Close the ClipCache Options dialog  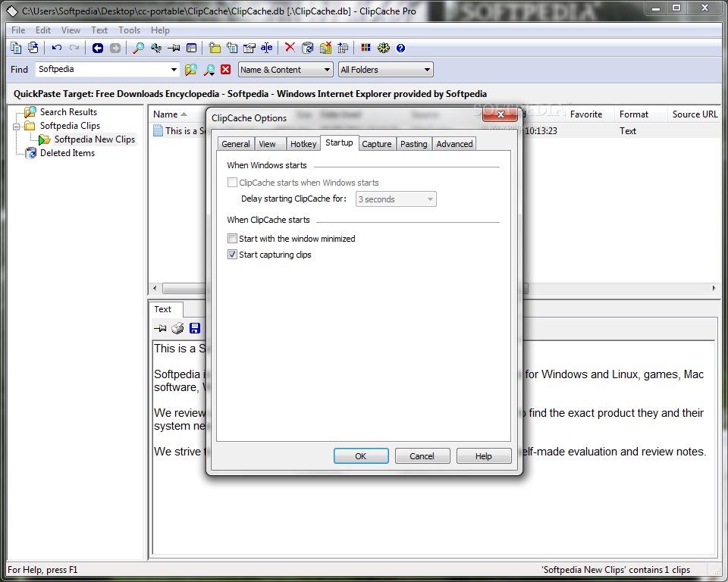click(500, 114)
